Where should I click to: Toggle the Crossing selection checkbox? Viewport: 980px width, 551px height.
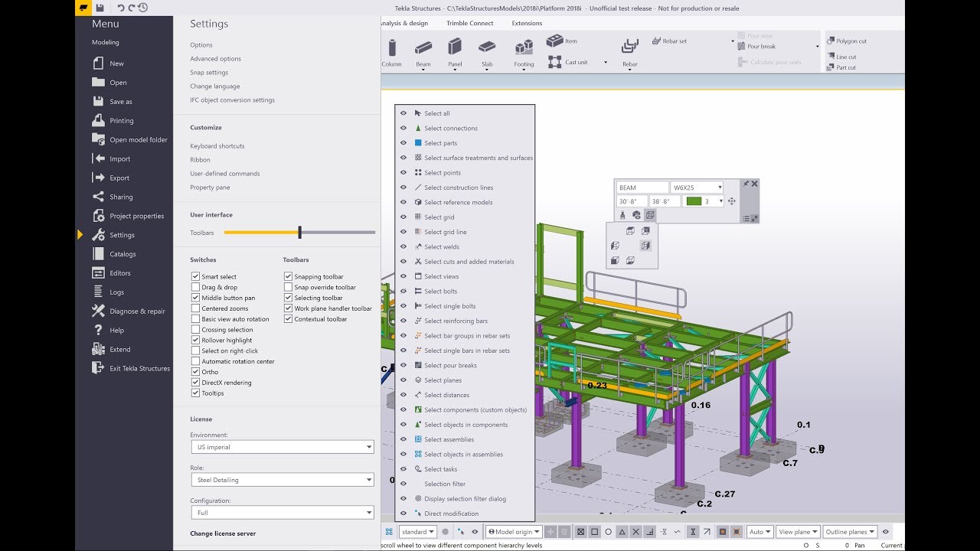pos(195,330)
